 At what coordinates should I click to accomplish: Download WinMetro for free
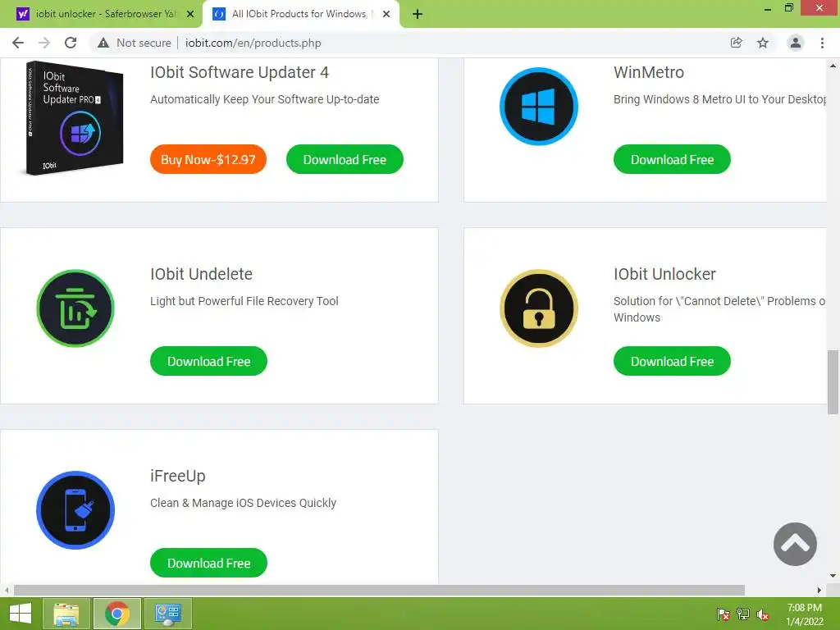672,159
